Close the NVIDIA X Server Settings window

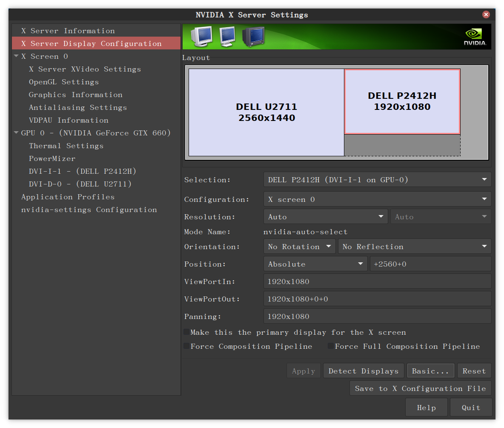[486, 14]
